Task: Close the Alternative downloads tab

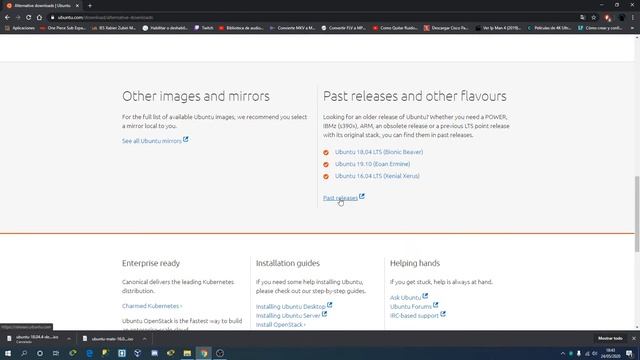Action: [x=77, y=6]
